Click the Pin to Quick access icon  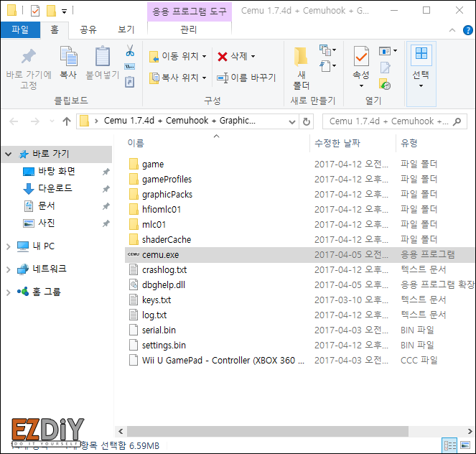tap(29, 57)
